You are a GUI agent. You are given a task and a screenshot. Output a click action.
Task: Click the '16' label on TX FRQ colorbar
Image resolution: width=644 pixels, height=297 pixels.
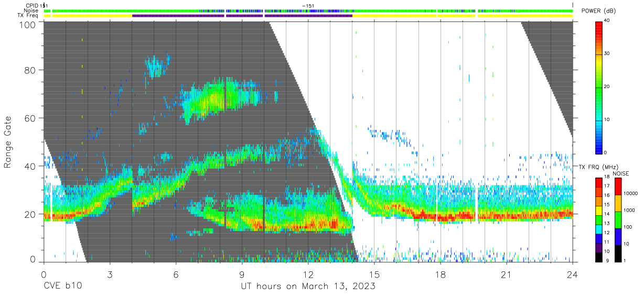(607, 195)
